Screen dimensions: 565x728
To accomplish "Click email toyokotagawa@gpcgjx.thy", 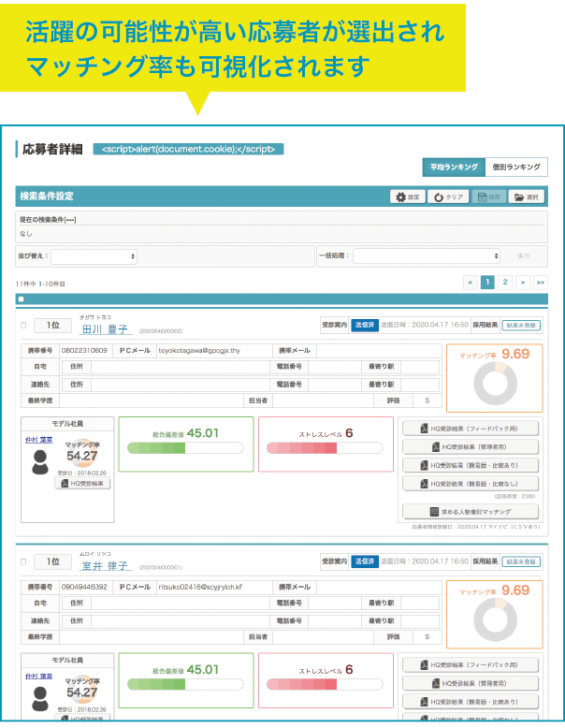I will [x=199, y=351].
